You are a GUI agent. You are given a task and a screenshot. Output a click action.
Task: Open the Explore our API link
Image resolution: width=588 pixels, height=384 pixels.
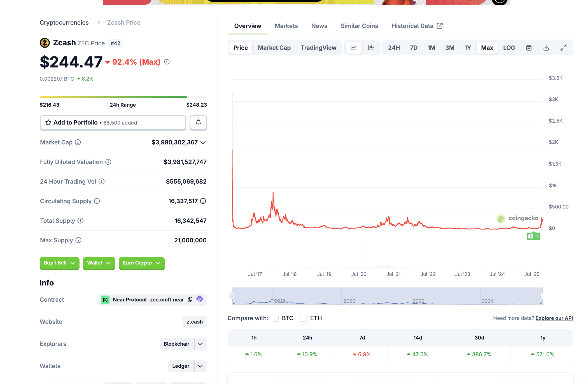(554, 318)
